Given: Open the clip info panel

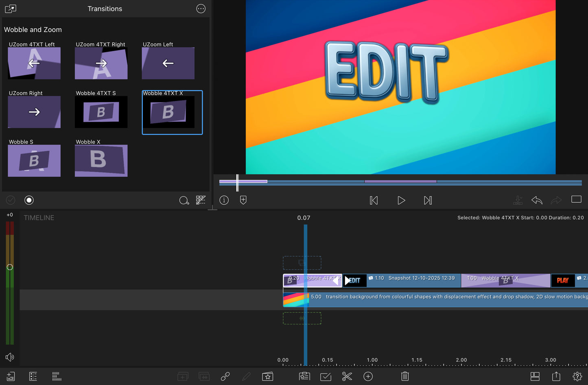Looking at the screenshot, I should 224,200.
